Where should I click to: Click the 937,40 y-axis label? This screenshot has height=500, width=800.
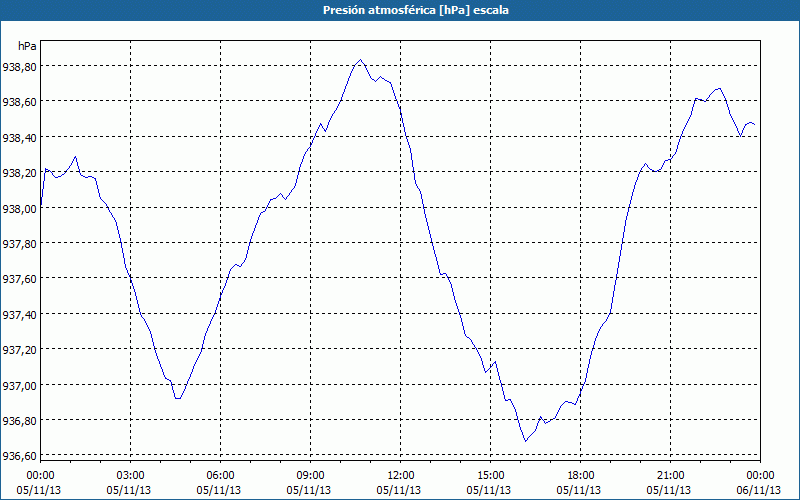tap(19, 315)
